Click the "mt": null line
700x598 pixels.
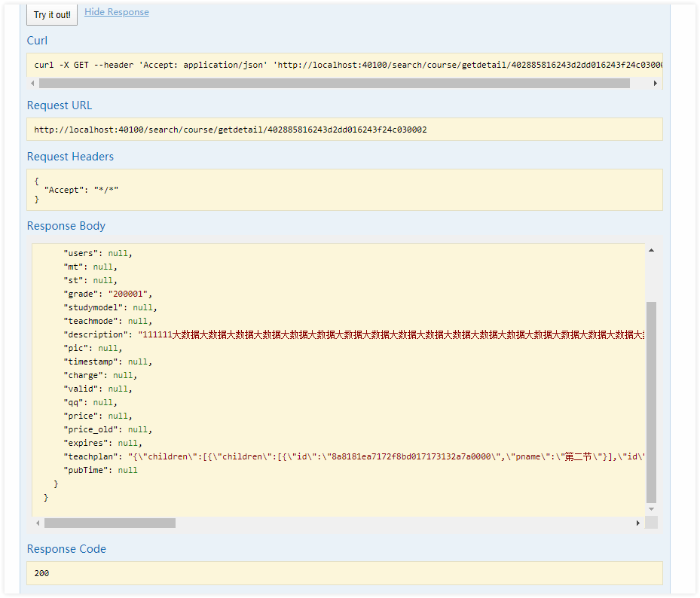coord(90,267)
